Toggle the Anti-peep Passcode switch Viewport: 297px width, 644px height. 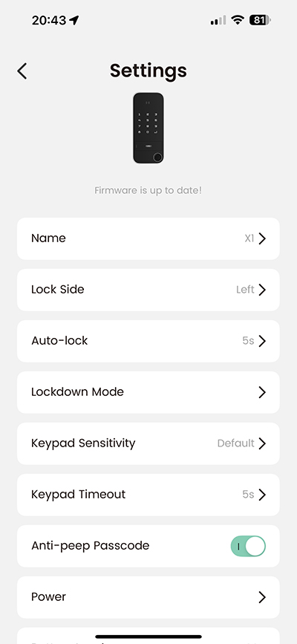tap(248, 546)
